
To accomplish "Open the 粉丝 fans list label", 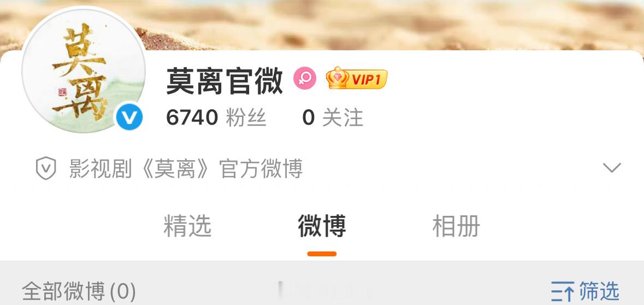I will point(246,118).
